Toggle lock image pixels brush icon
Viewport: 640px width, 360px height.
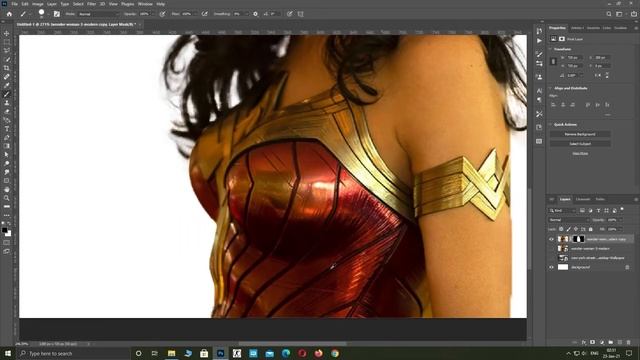(569, 229)
